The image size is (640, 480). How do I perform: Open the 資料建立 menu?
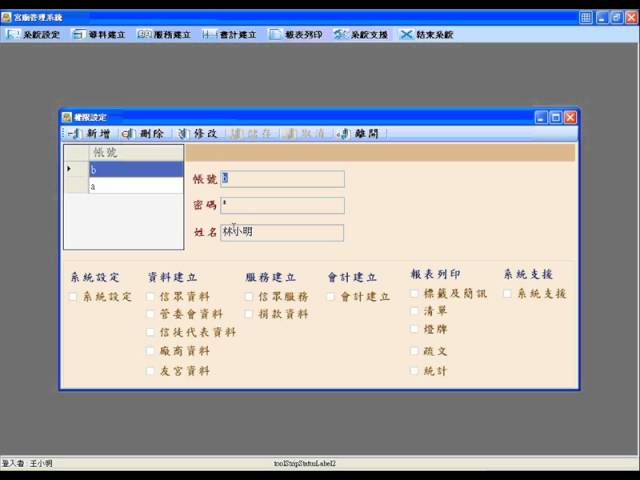[x=99, y=35]
